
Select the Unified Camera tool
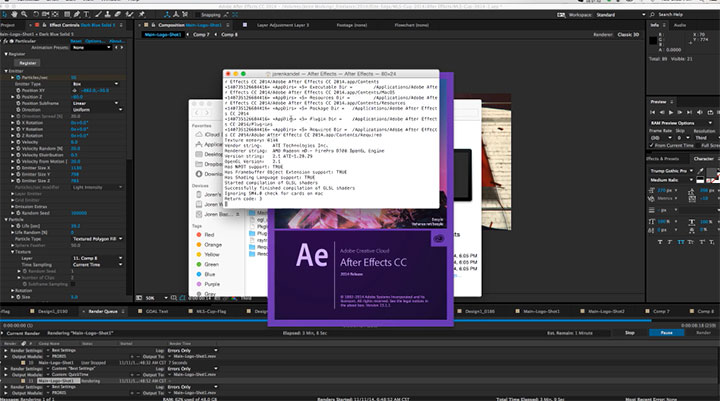(x=46, y=15)
